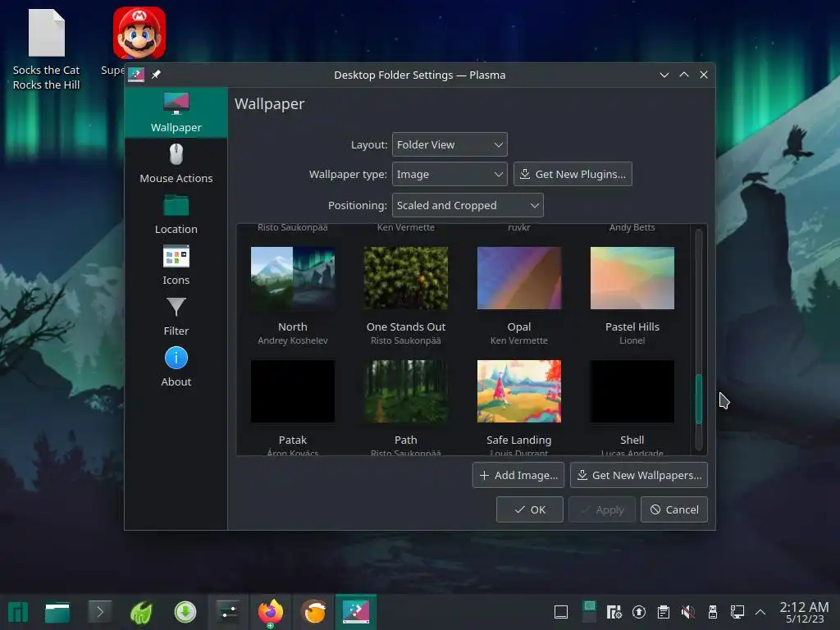
Task: Click Add Image button
Action: click(x=518, y=475)
